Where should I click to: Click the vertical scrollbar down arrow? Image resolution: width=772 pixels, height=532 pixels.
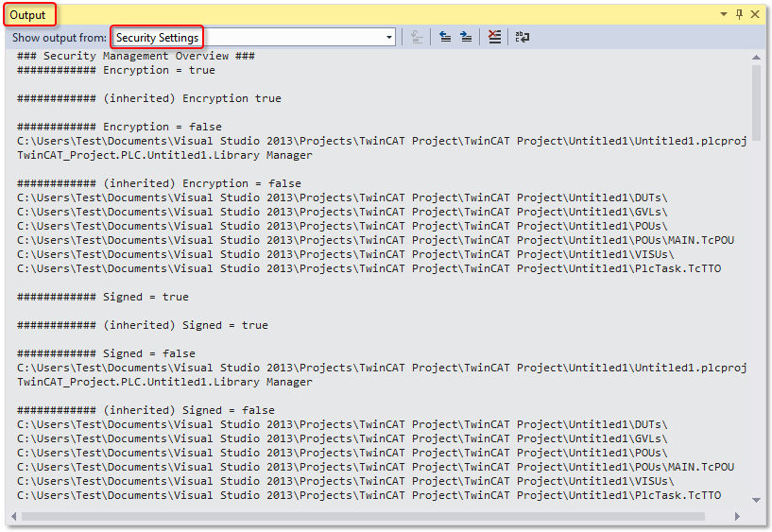[x=756, y=500]
